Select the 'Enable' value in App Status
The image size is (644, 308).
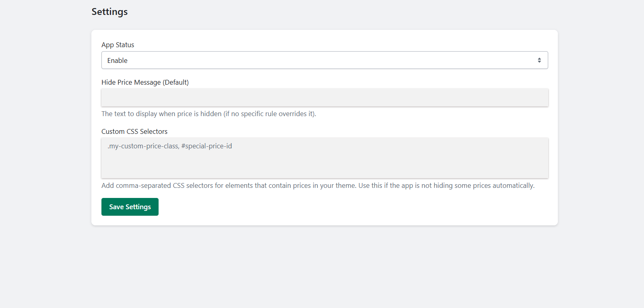pos(118,60)
